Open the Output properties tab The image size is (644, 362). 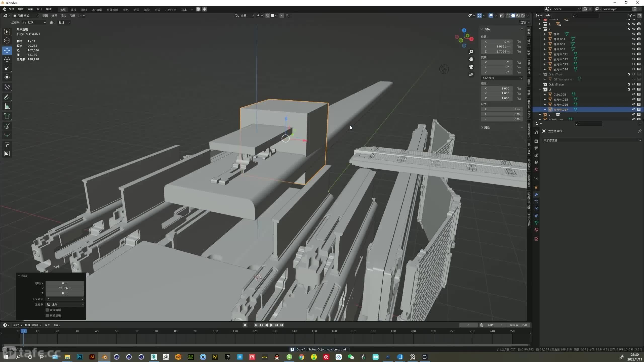tap(536, 148)
